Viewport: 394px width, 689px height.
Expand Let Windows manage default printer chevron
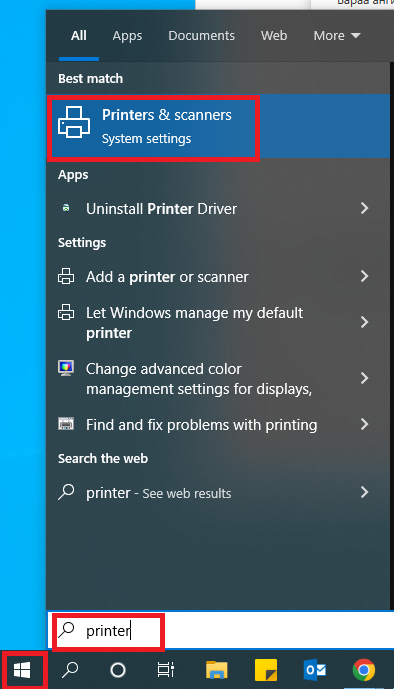[x=364, y=322]
